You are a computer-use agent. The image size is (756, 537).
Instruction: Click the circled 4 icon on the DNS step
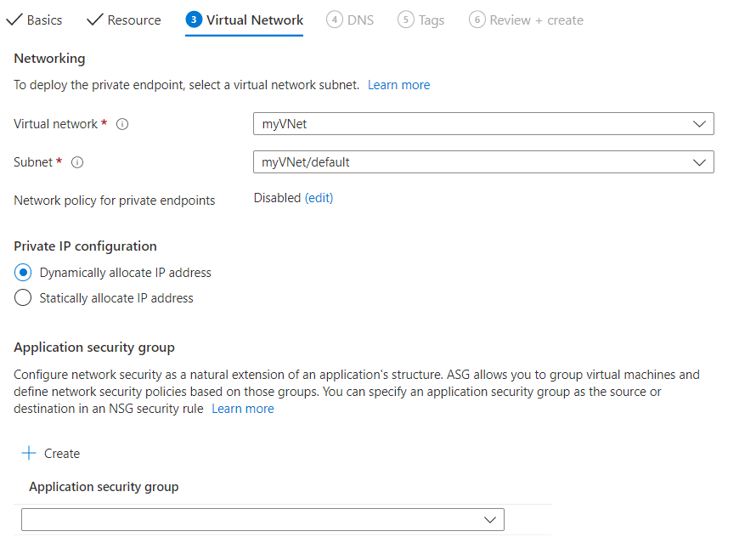tap(334, 19)
